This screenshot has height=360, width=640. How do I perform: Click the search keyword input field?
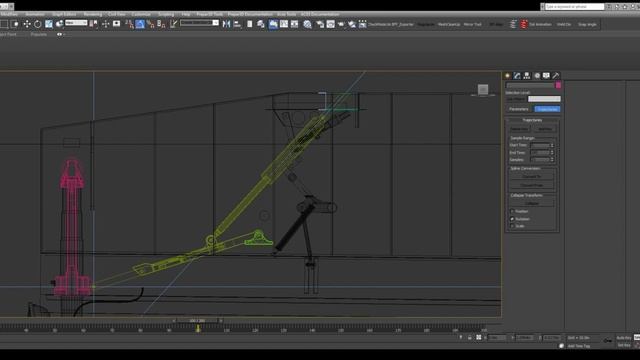pos(574,7)
